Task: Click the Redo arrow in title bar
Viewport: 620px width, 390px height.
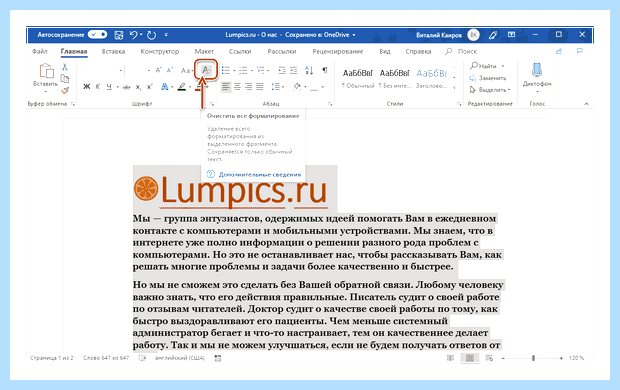Action: click(x=151, y=35)
